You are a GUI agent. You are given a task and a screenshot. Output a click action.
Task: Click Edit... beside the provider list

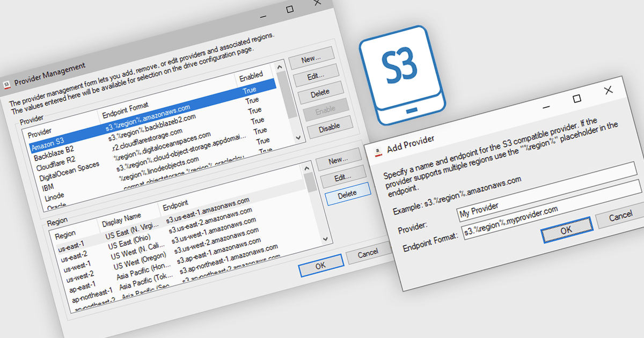[x=317, y=76]
